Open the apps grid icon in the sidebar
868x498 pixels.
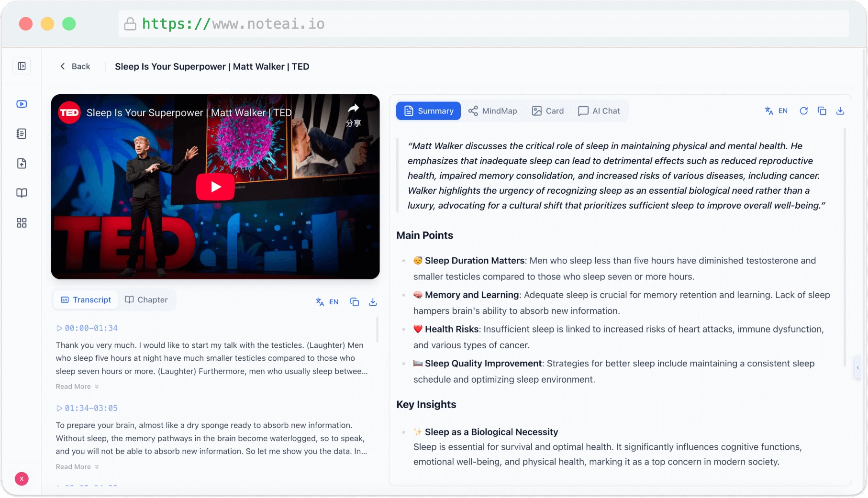point(22,222)
